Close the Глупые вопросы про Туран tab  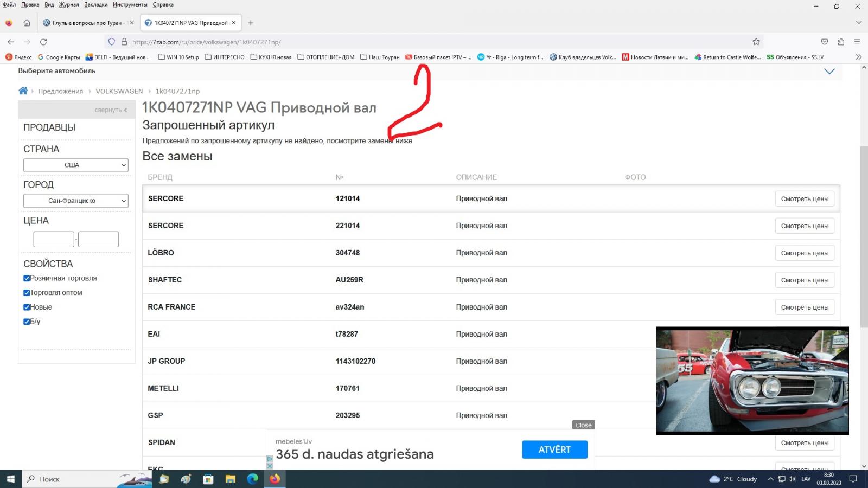(132, 23)
